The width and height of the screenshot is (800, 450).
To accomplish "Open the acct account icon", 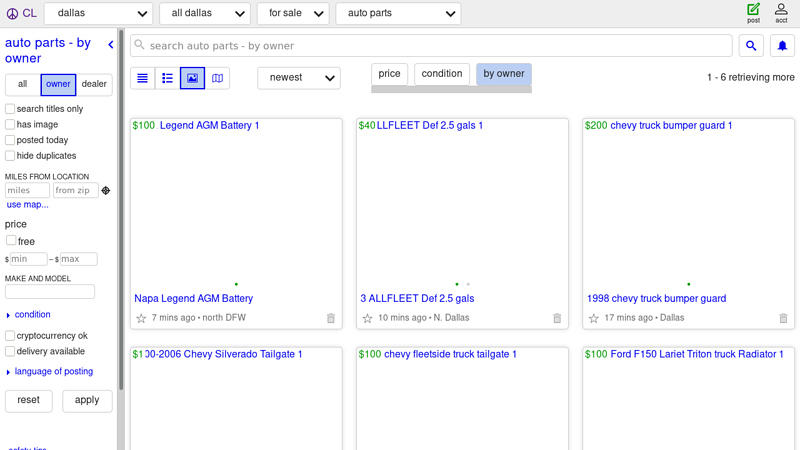I will click(781, 13).
